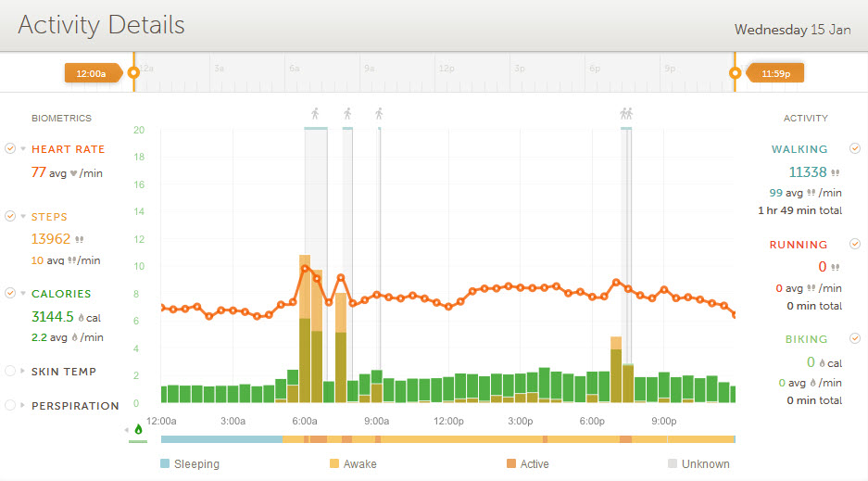This screenshot has width=868, height=481.
Task: Toggle the Walking activity checkbox
Action: tap(855, 148)
